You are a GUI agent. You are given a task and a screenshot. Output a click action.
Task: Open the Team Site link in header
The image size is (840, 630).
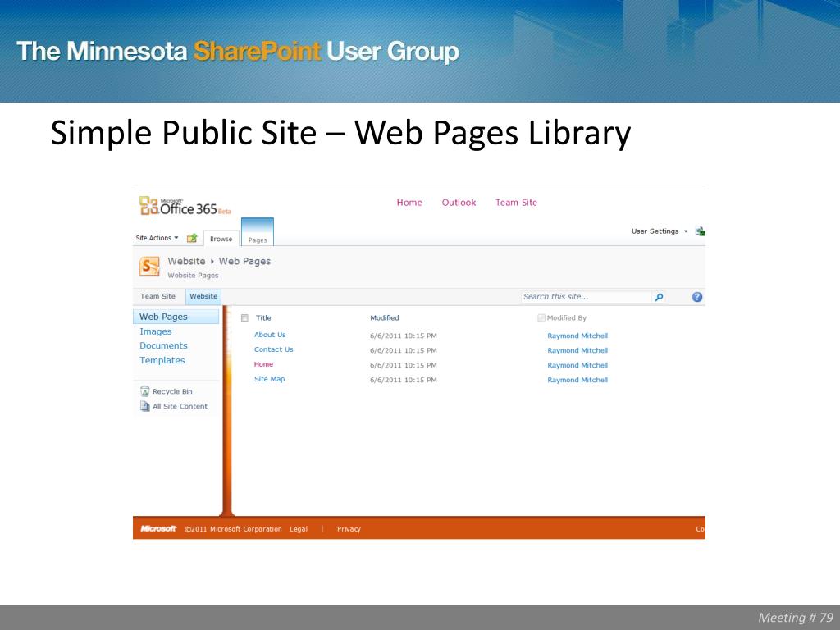click(516, 203)
